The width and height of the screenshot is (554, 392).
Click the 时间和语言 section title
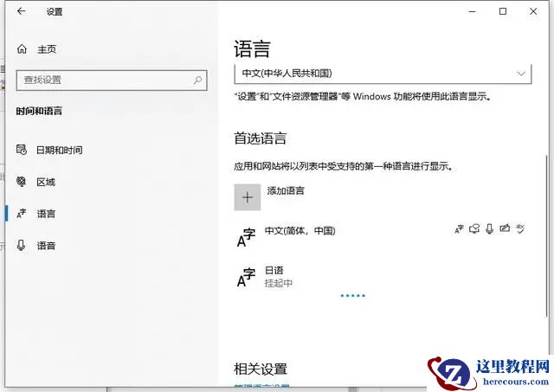(39, 111)
